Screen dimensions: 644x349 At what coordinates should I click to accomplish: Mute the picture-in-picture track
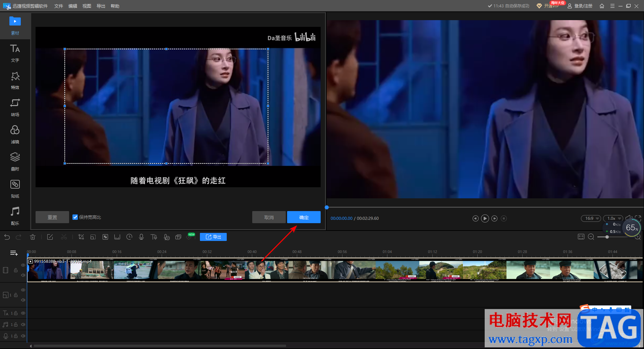pyautogui.click(x=23, y=300)
